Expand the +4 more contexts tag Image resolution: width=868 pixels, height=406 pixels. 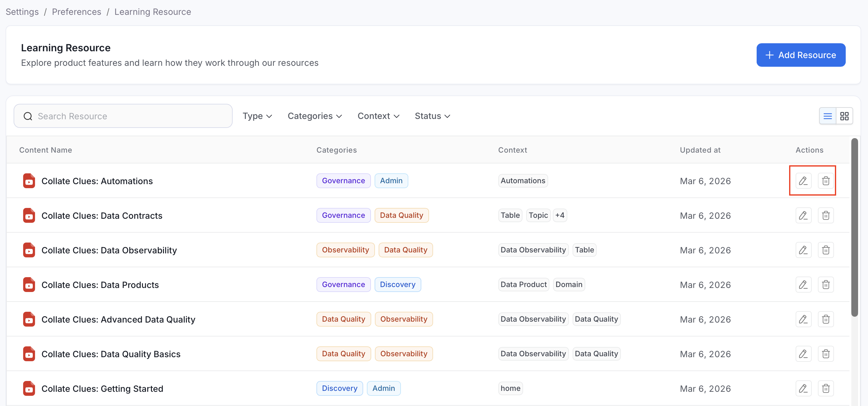(x=560, y=215)
